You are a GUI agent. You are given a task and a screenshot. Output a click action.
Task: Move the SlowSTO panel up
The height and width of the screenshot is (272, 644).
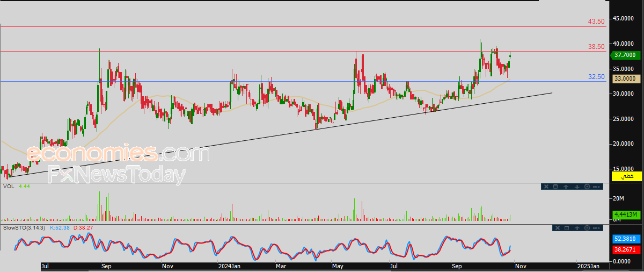[x=577, y=228]
